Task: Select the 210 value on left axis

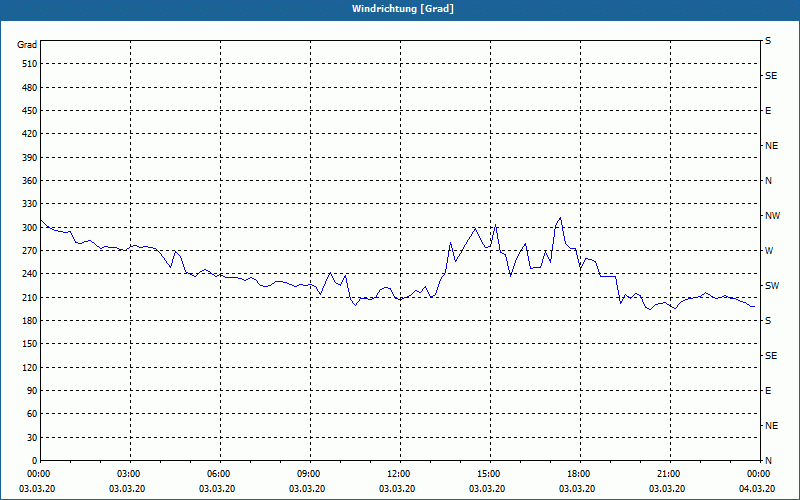Action: (x=30, y=297)
